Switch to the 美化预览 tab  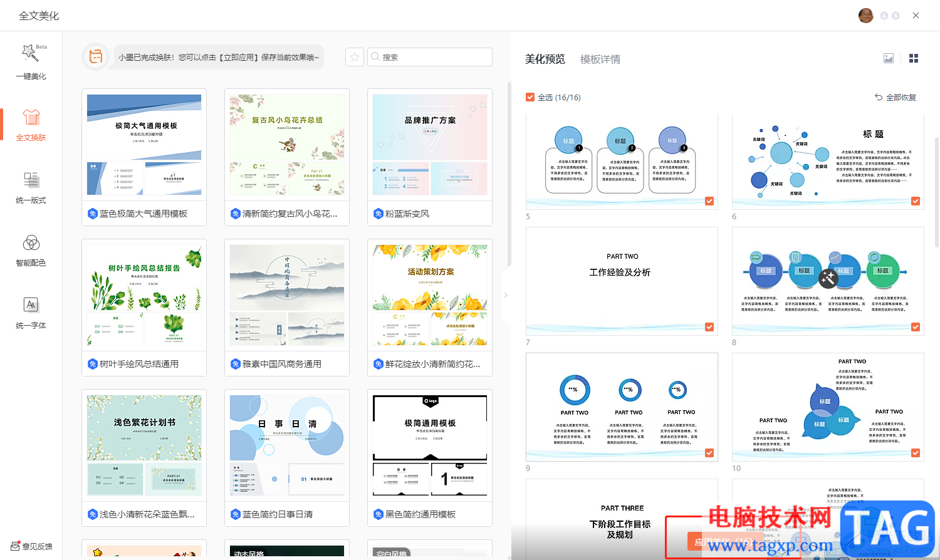[545, 59]
